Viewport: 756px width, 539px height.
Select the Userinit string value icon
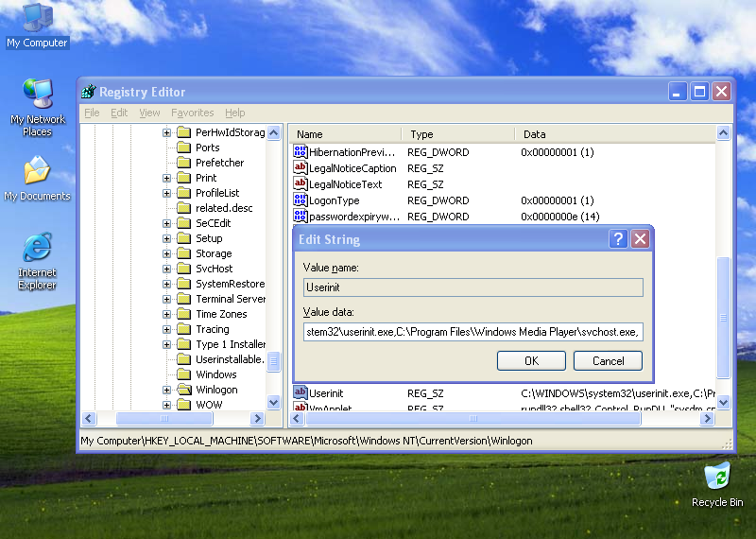click(x=300, y=392)
